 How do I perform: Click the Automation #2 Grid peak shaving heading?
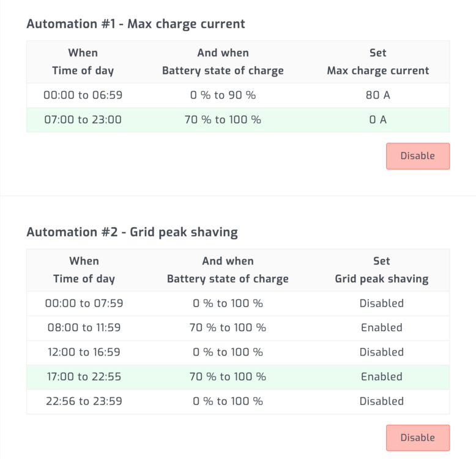click(132, 232)
